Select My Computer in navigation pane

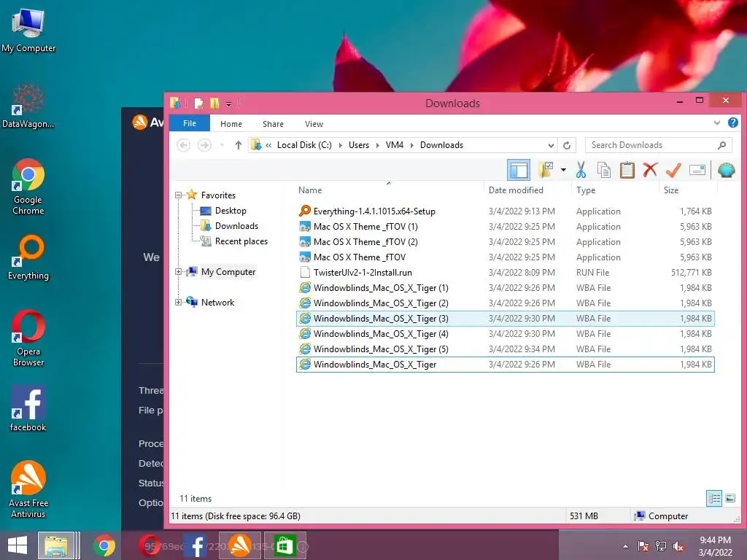pyautogui.click(x=220, y=272)
